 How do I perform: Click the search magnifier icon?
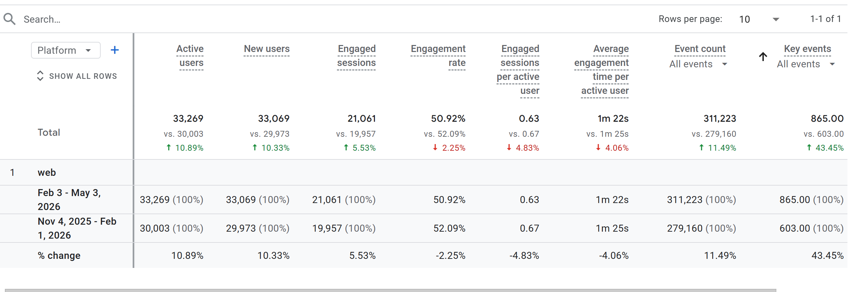pos(9,19)
